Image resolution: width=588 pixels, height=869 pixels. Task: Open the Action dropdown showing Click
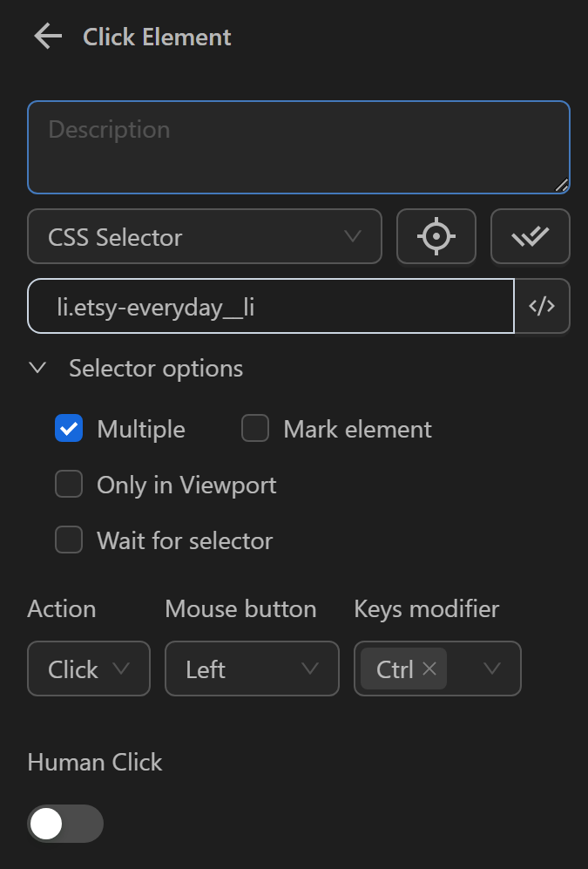coord(88,669)
